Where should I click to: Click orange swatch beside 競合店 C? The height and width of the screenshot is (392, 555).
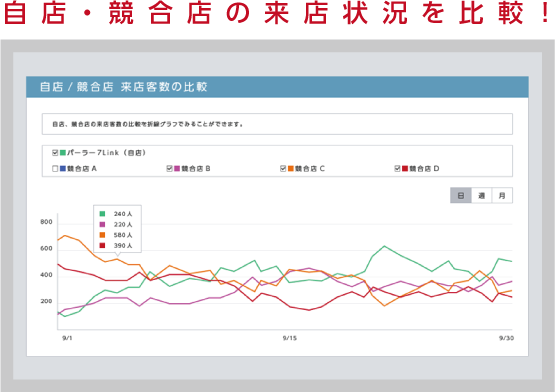pos(291,169)
